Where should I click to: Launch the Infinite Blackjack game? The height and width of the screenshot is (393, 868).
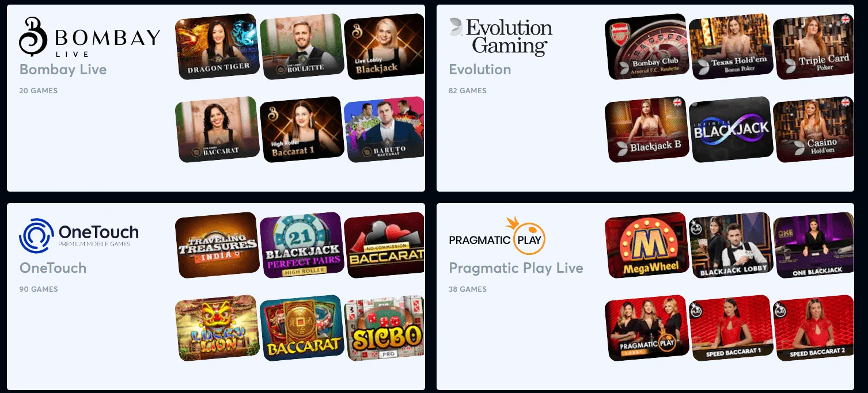tap(730, 129)
